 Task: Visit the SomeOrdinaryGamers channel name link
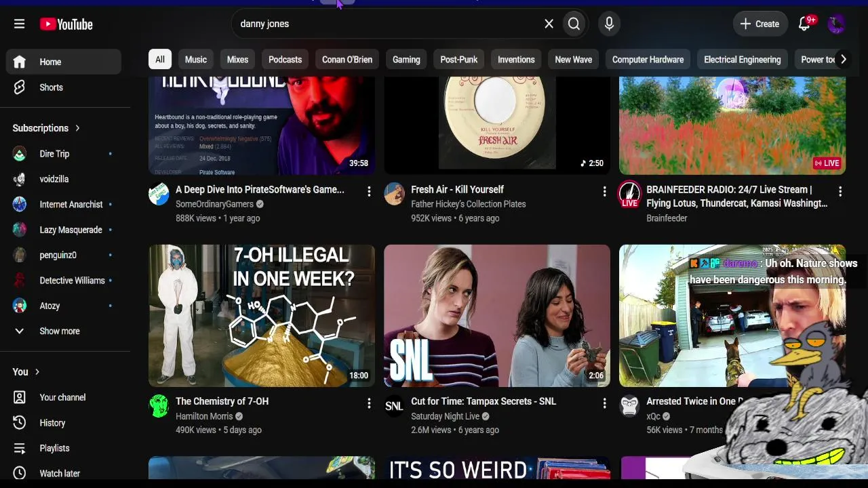click(x=214, y=204)
